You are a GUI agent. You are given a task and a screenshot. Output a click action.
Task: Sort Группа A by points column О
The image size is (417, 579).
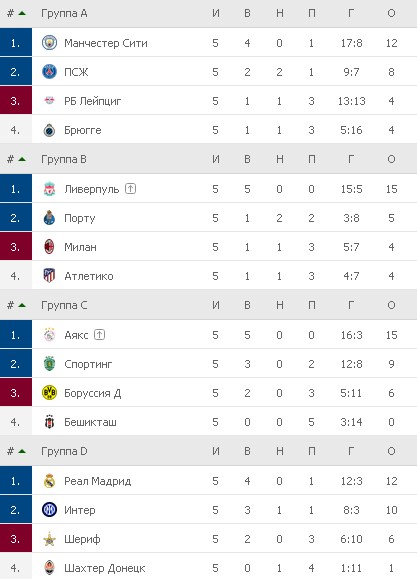click(392, 13)
